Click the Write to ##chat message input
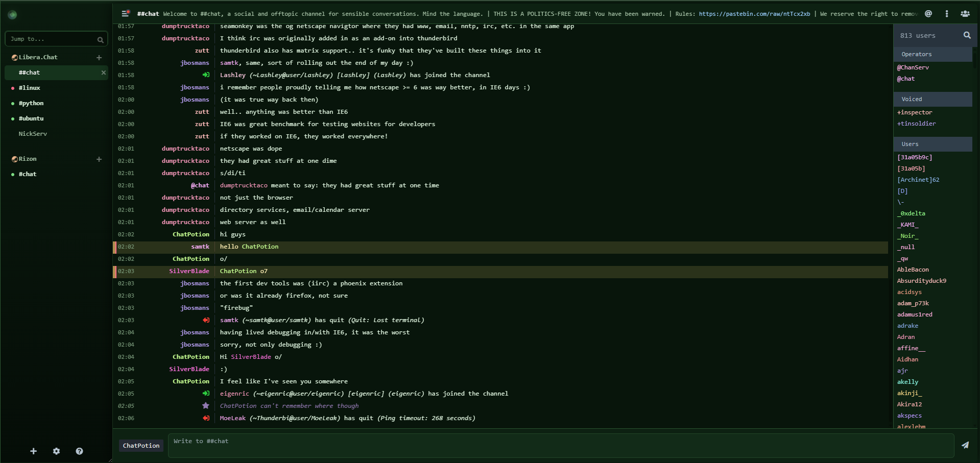Viewport: 980px width, 463px height. (561, 445)
